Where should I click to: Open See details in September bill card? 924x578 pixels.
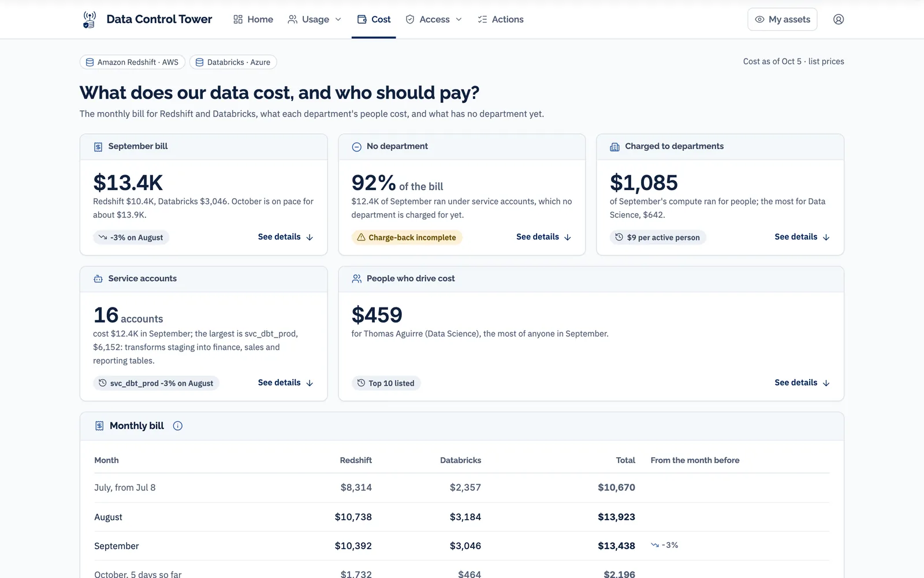(x=285, y=237)
